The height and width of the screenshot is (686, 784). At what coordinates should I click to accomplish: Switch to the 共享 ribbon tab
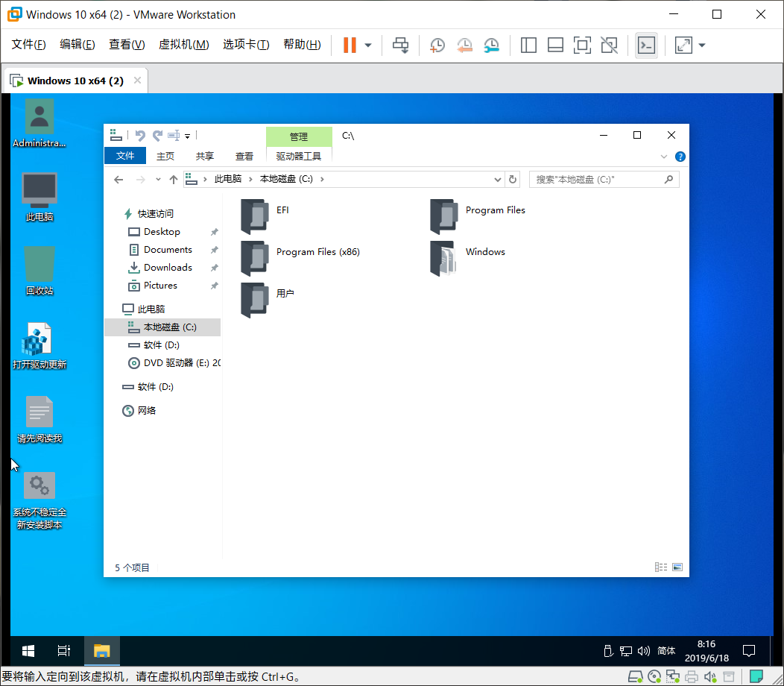(x=204, y=156)
